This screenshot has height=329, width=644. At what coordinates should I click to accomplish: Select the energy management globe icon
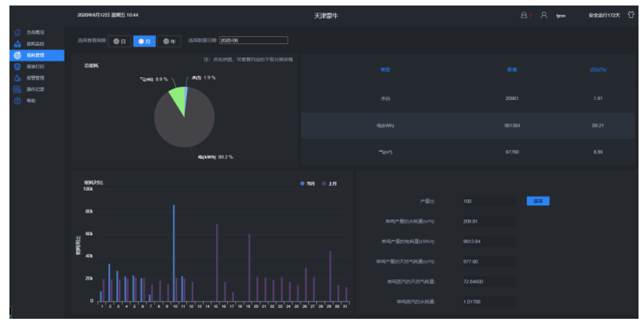point(17,55)
